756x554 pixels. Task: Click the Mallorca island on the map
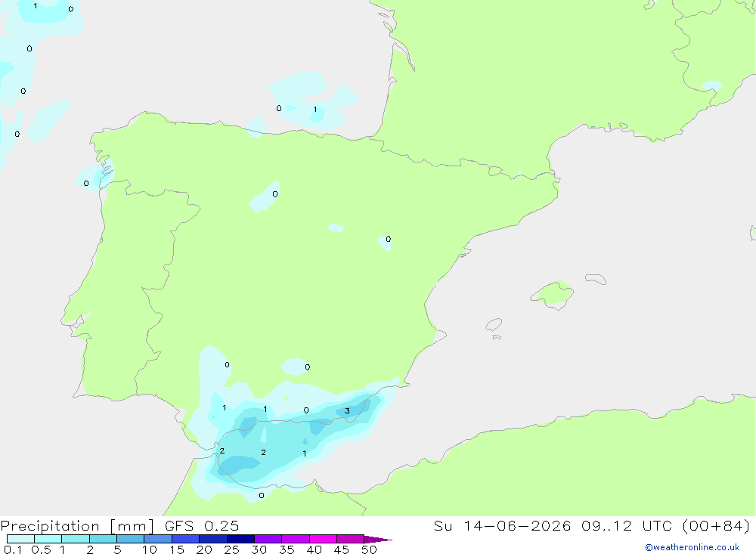click(x=553, y=294)
